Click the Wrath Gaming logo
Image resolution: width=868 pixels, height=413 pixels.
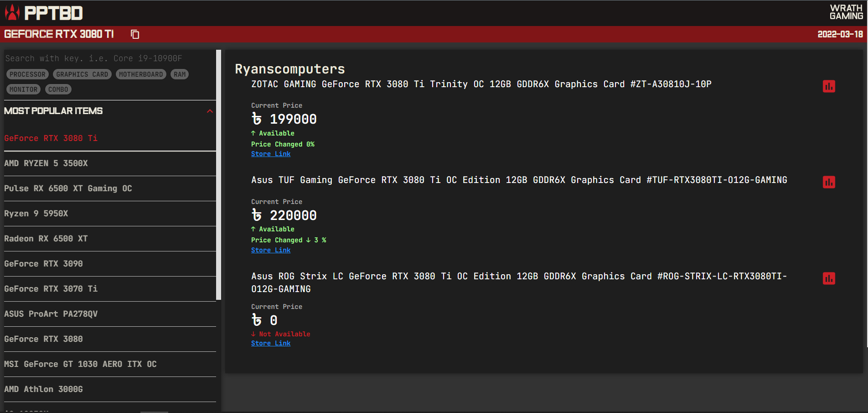[x=846, y=12]
